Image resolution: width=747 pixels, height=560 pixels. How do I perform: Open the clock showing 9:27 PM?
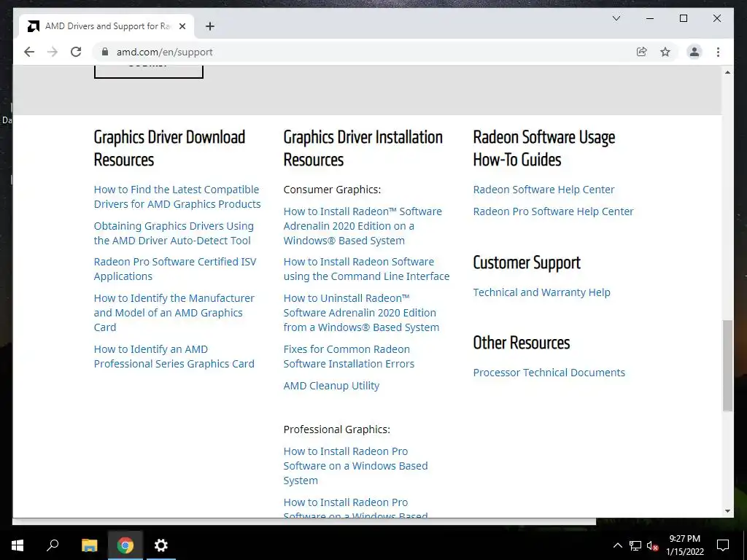coord(684,545)
